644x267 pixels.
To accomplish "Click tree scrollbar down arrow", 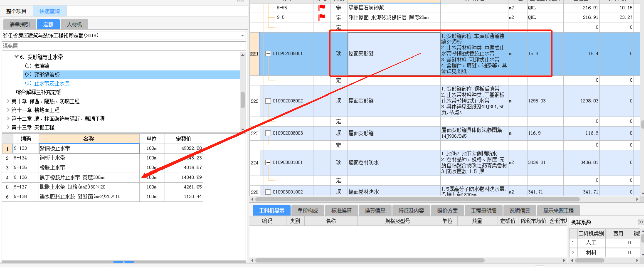I will coord(243,129).
